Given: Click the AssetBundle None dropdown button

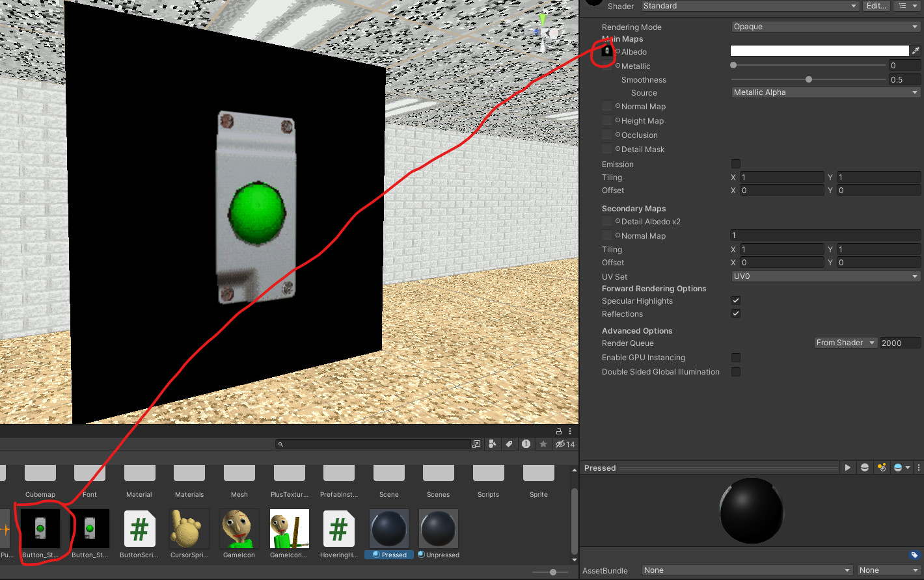Looking at the screenshot, I should (x=746, y=570).
